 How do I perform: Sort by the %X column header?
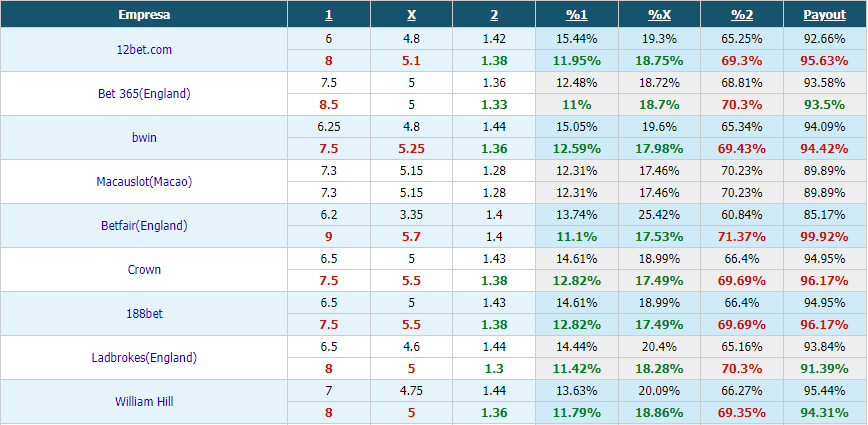[659, 15]
